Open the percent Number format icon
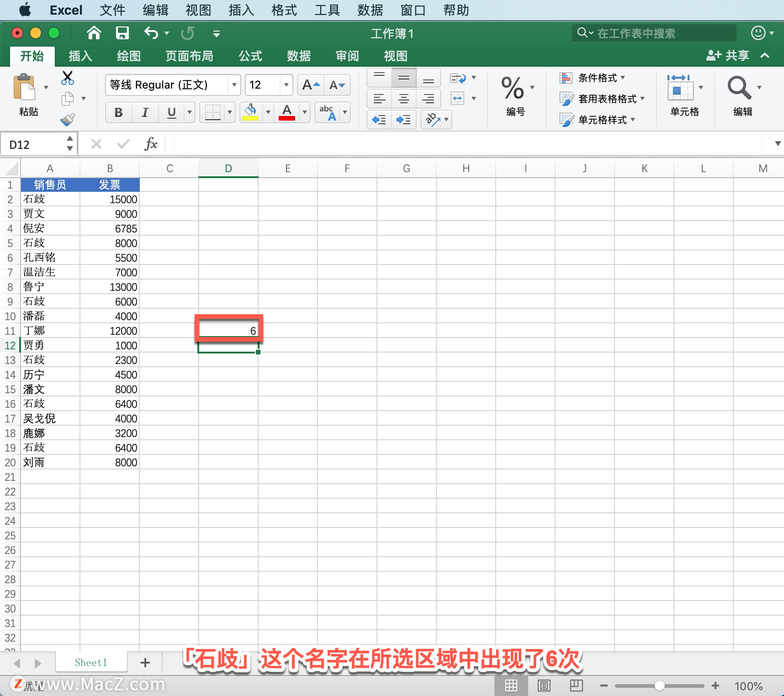The image size is (784, 696). (x=513, y=88)
